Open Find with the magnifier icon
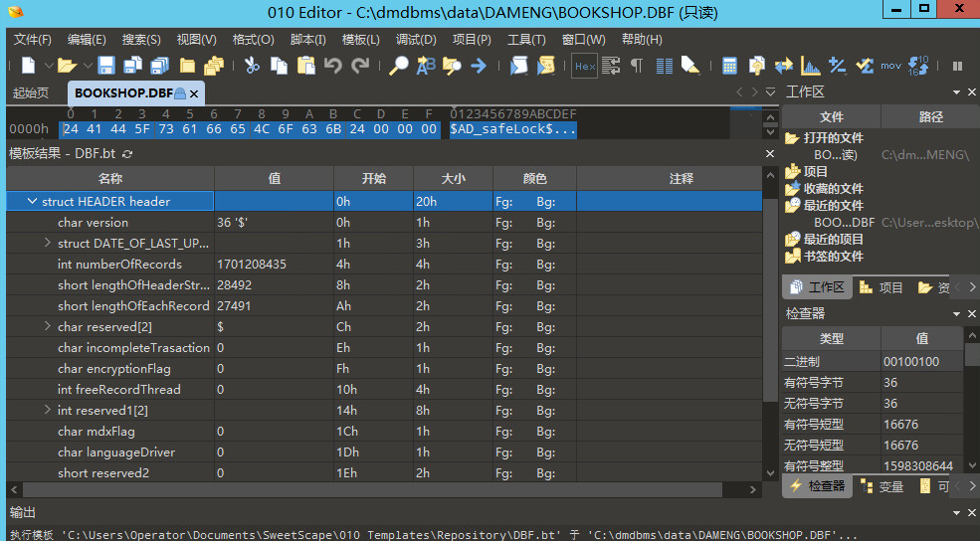This screenshot has width=980, height=541. [398, 65]
